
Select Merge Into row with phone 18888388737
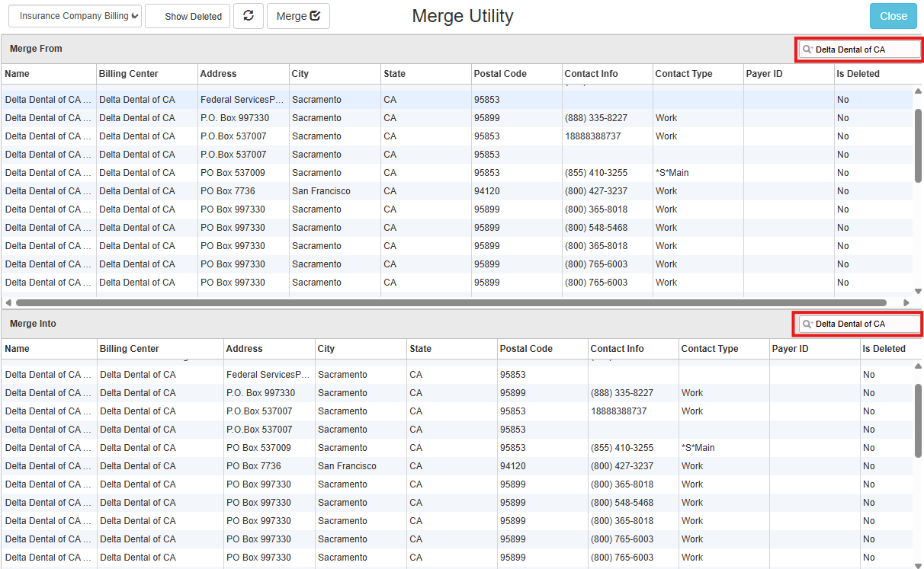coord(457,411)
